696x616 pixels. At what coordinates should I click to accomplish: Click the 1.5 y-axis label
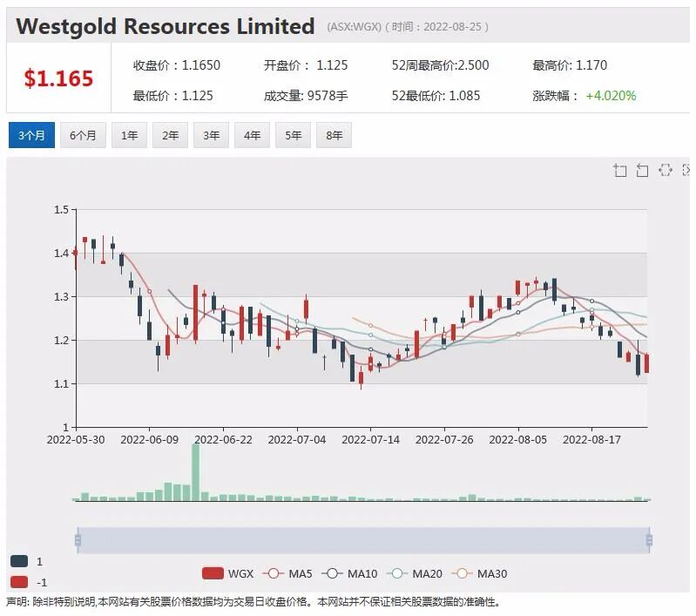pyautogui.click(x=61, y=210)
